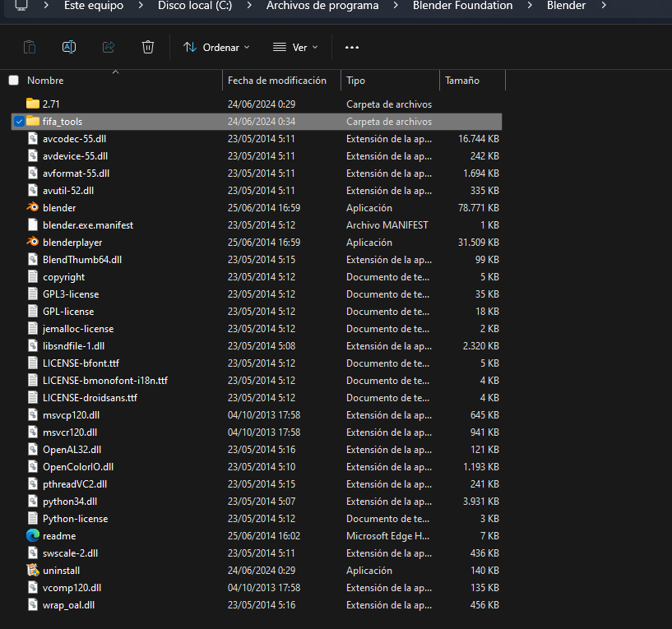This screenshot has height=629, width=672.
Task: Toggle the select-all checkbox beside Nombre
Action: click(x=14, y=80)
